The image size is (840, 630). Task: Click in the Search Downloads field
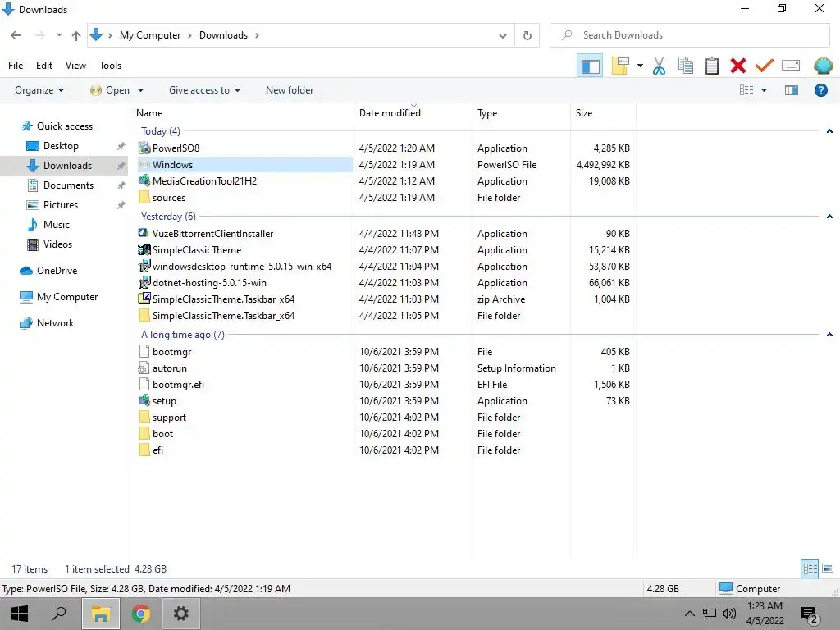pyautogui.click(x=690, y=35)
